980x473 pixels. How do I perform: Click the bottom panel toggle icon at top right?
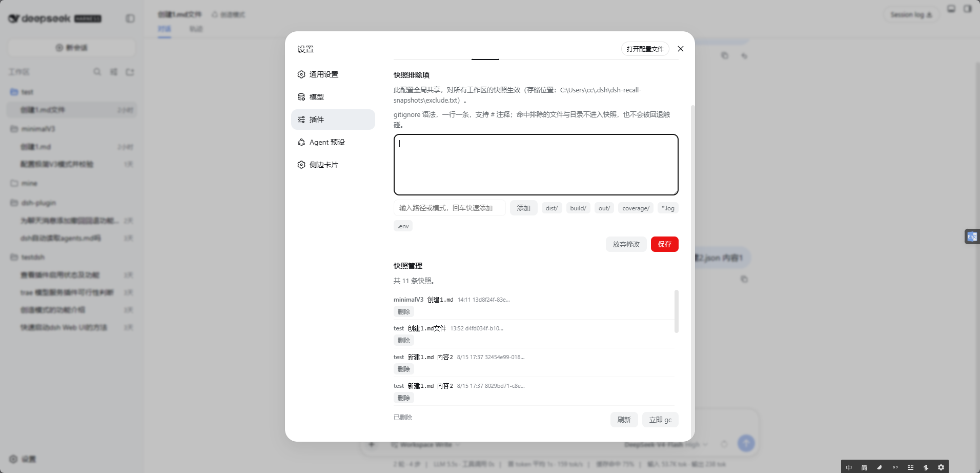pos(951,9)
